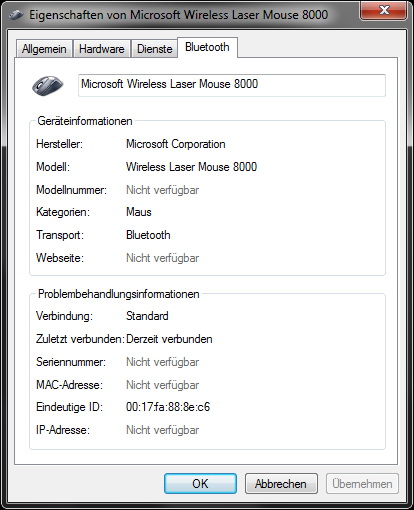The height and width of the screenshot is (510, 414).
Task: Click the unique ID 00:17:fa:88:8e:c6
Action: coord(168,407)
